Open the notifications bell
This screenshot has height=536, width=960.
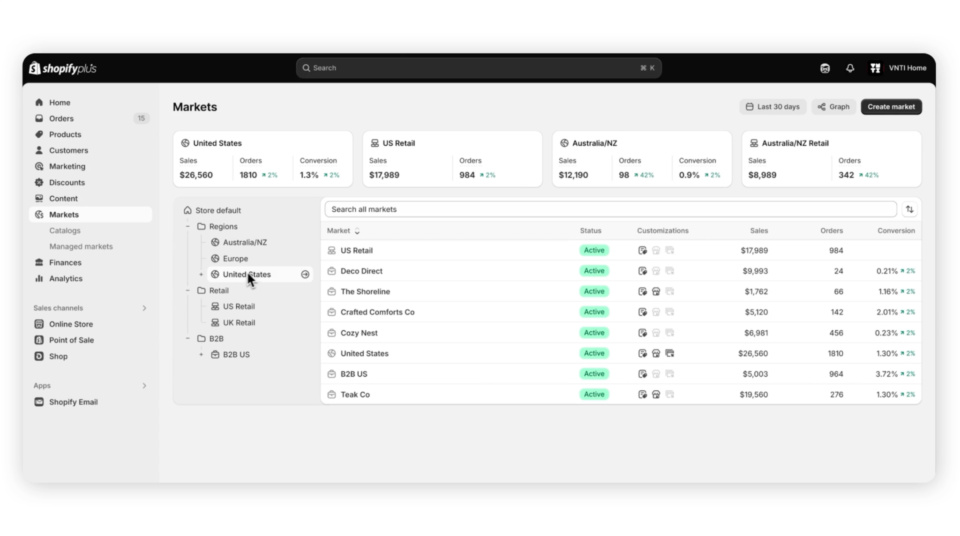click(x=850, y=68)
